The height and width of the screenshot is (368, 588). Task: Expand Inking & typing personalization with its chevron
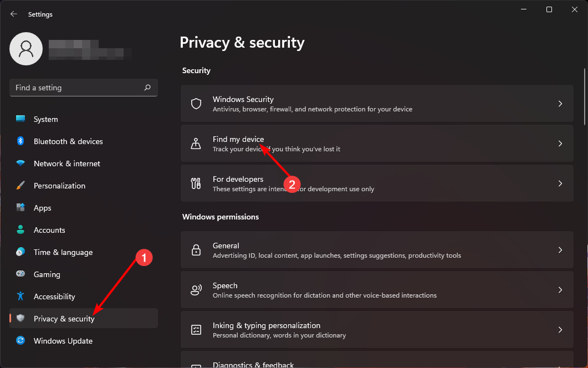tap(560, 329)
